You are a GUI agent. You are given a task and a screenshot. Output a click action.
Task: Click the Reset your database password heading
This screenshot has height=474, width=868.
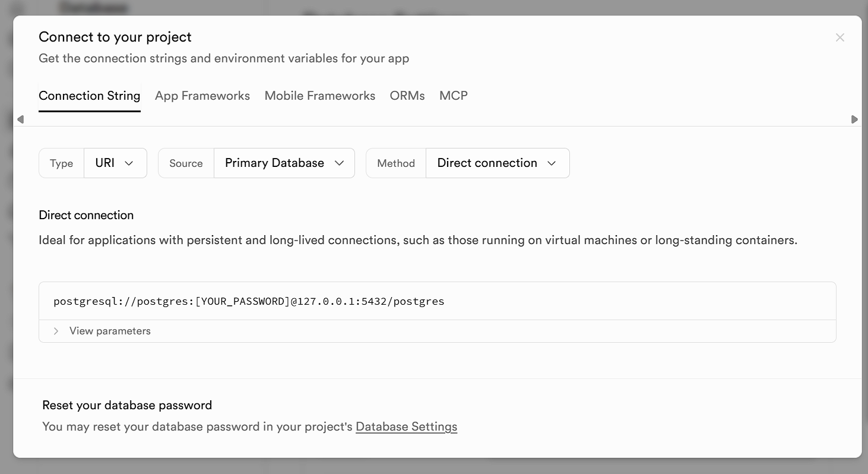pos(127,405)
